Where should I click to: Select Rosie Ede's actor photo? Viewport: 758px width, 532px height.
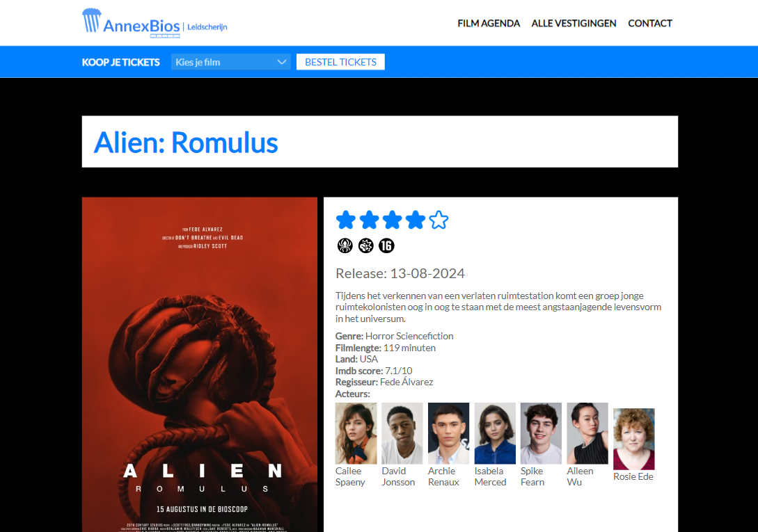point(634,439)
